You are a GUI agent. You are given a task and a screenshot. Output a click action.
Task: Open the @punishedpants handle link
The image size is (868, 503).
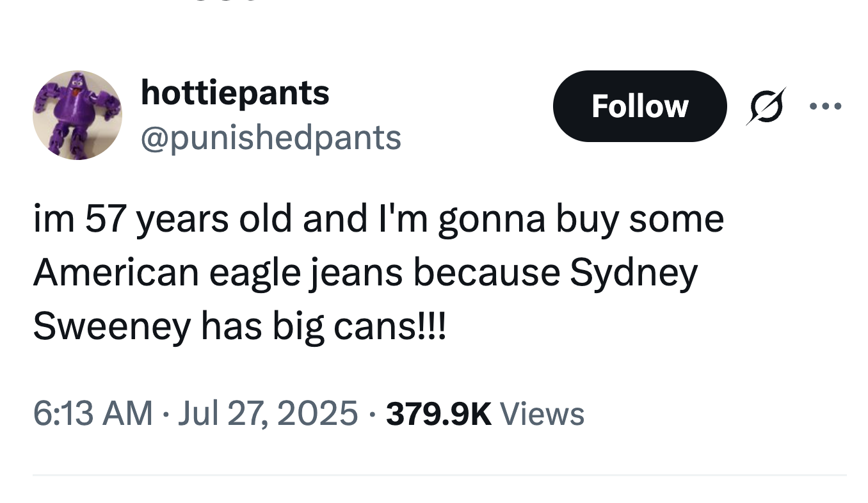[272, 137]
